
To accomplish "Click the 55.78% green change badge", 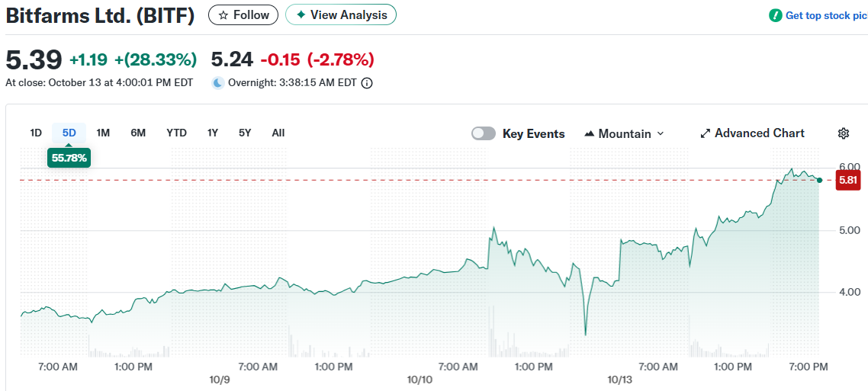I will 69,159.
